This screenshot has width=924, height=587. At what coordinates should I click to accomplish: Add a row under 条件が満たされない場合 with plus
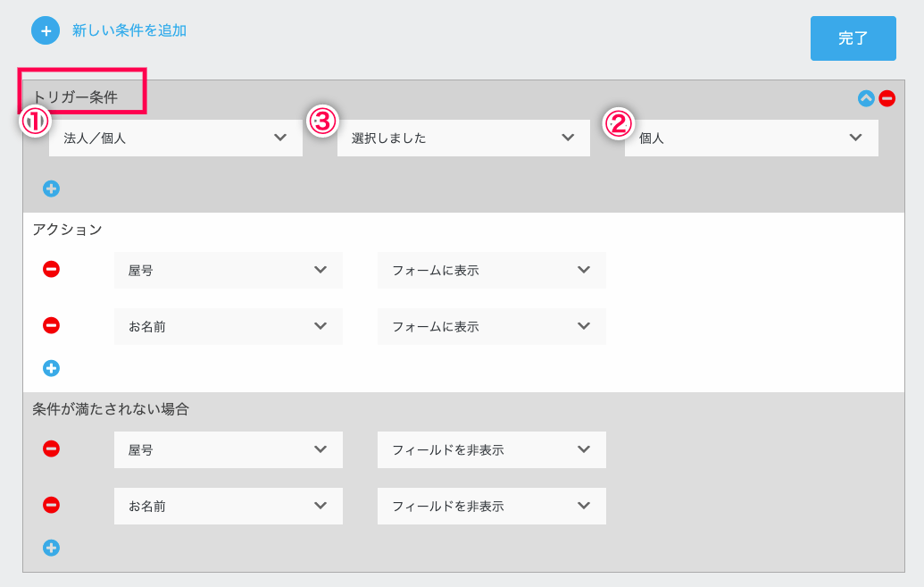pyautogui.click(x=51, y=548)
